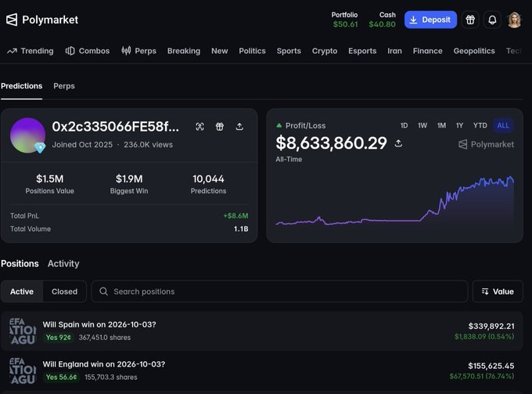Open the gift rewards icon in header

pyautogui.click(x=470, y=20)
